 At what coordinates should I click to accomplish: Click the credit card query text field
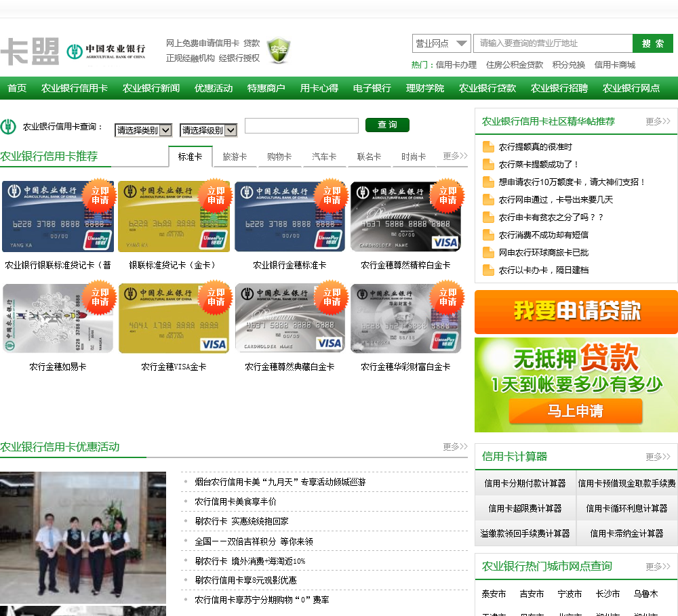point(302,126)
